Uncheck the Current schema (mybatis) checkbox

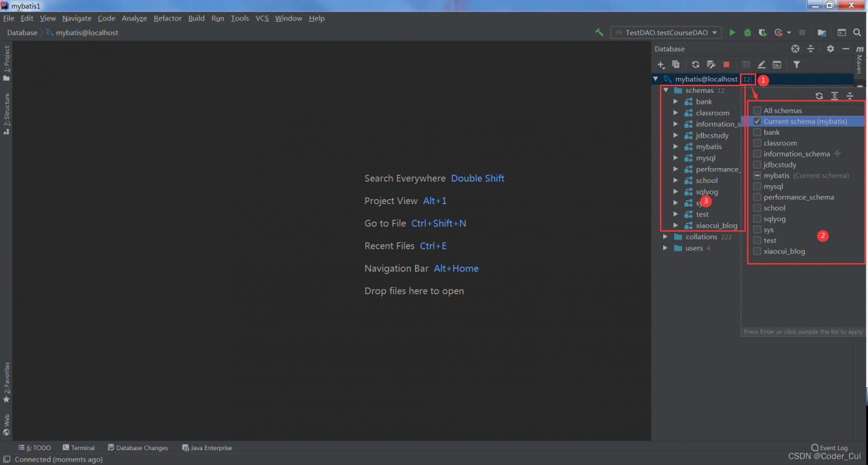tap(757, 121)
